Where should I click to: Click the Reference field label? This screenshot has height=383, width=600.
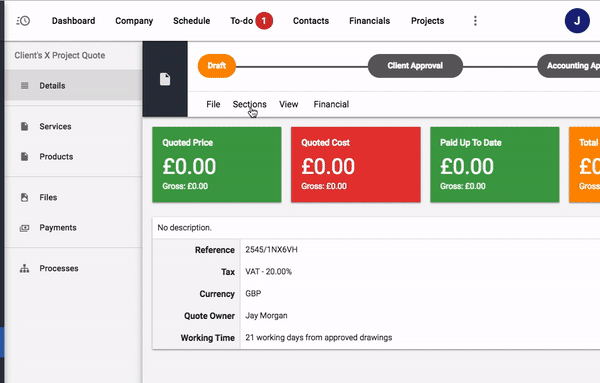[215, 250]
